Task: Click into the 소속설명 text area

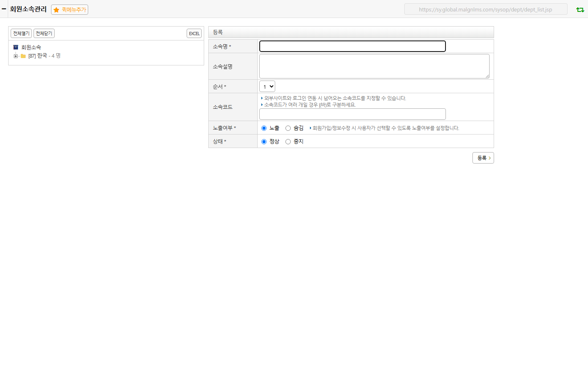Action: (x=374, y=66)
